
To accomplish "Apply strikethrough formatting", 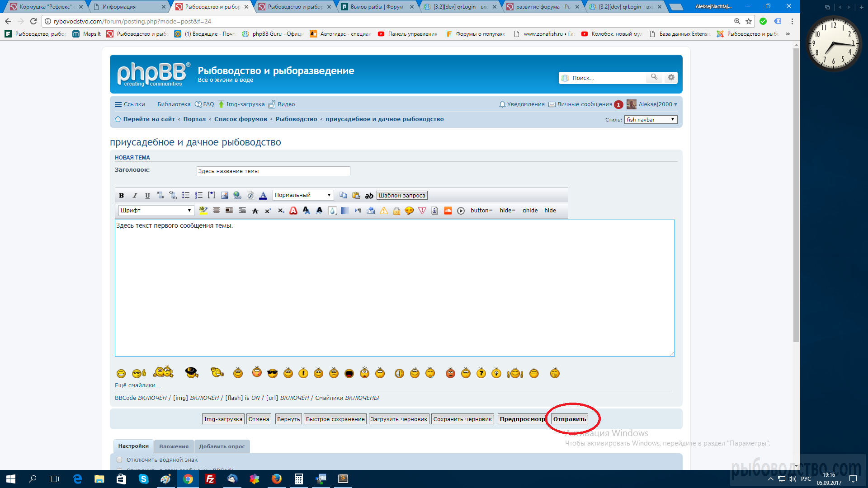I will point(255,211).
